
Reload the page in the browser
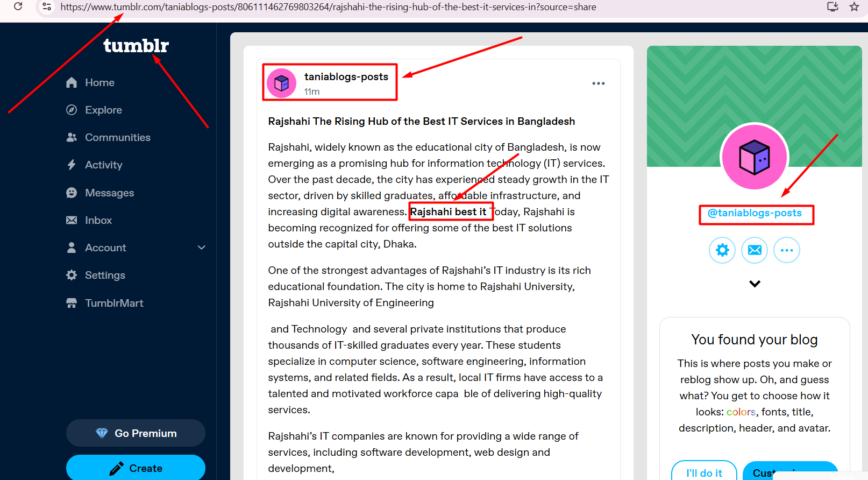[18, 6]
